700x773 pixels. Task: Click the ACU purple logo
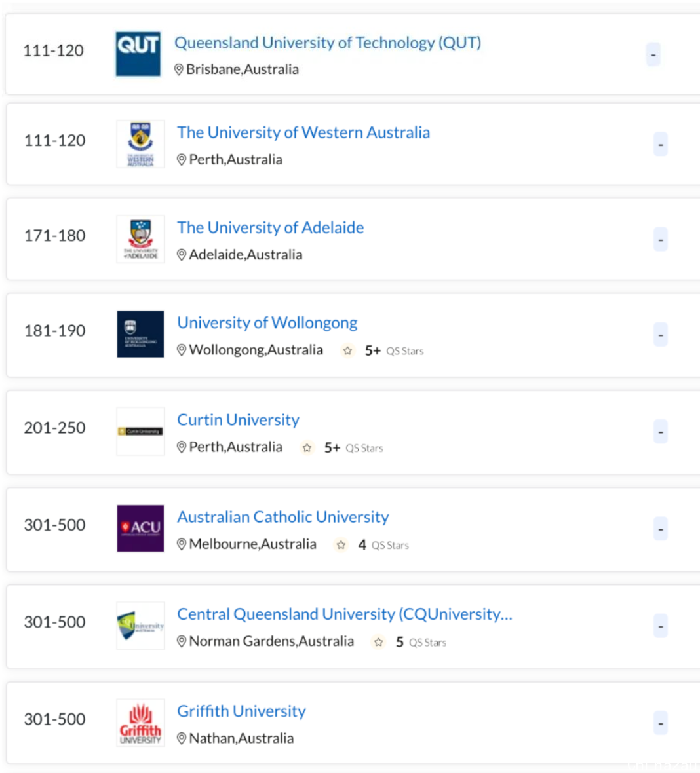pyautogui.click(x=141, y=529)
